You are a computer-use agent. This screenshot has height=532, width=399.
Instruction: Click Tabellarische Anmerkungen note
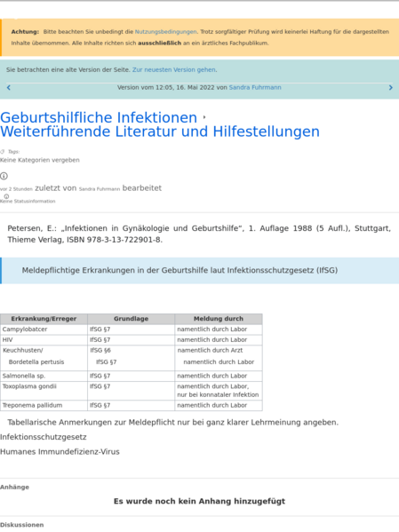[x=173, y=423]
